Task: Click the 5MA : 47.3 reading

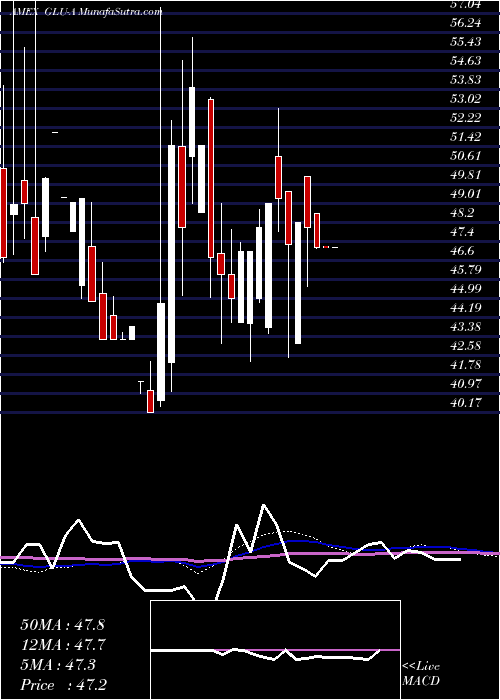Action: tap(58, 665)
